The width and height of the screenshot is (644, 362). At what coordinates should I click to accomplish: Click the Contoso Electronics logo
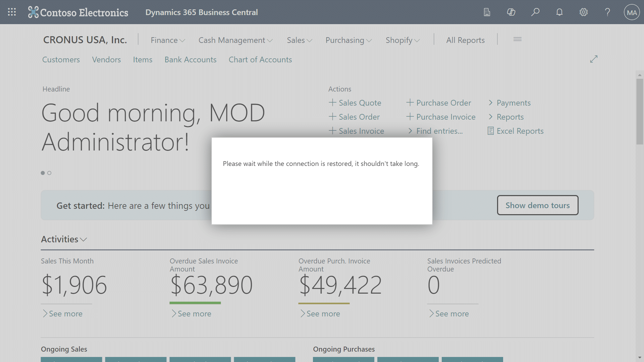coord(78,12)
